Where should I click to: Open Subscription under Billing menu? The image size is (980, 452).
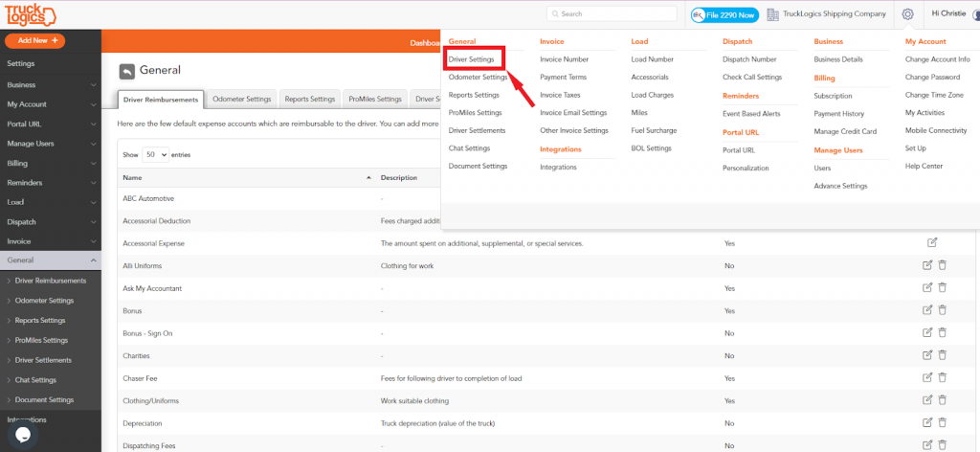[x=833, y=97]
